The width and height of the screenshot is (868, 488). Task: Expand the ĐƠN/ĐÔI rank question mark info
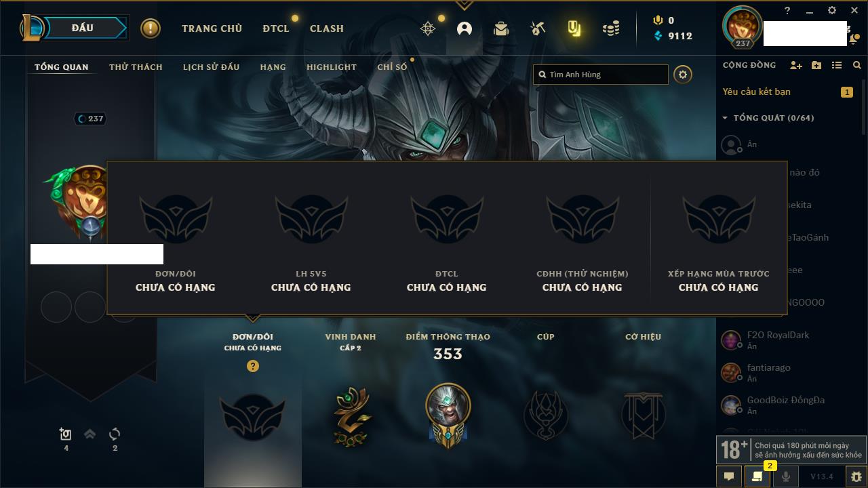pyautogui.click(x=253, y=366)
